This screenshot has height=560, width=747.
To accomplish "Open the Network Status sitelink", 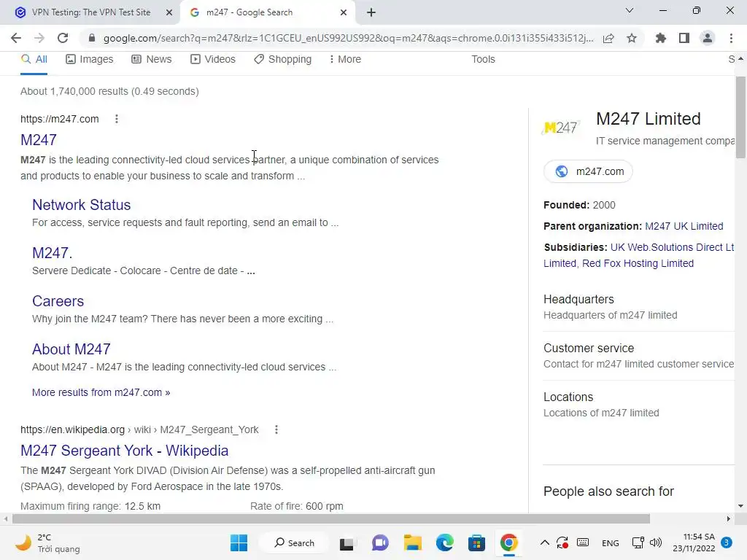I will 82,205.
